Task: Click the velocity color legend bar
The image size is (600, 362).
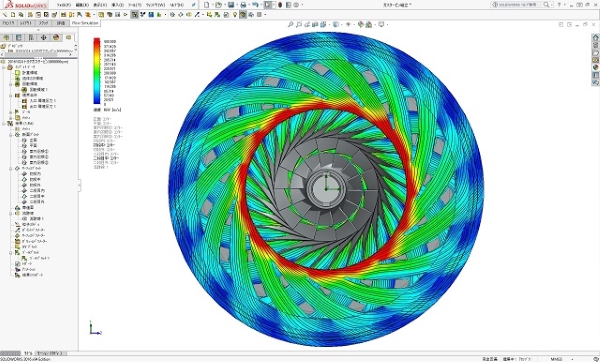Action: 97,71
